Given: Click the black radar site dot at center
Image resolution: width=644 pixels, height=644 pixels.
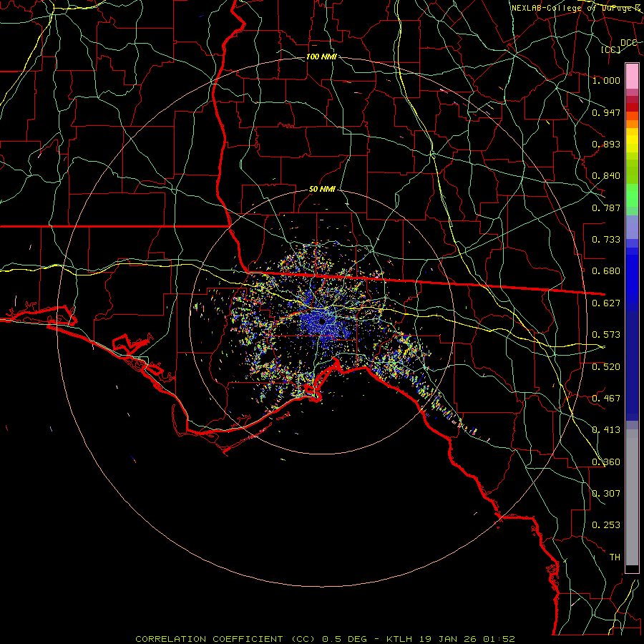Looking at the screenshot, I should tap(323, 321).
